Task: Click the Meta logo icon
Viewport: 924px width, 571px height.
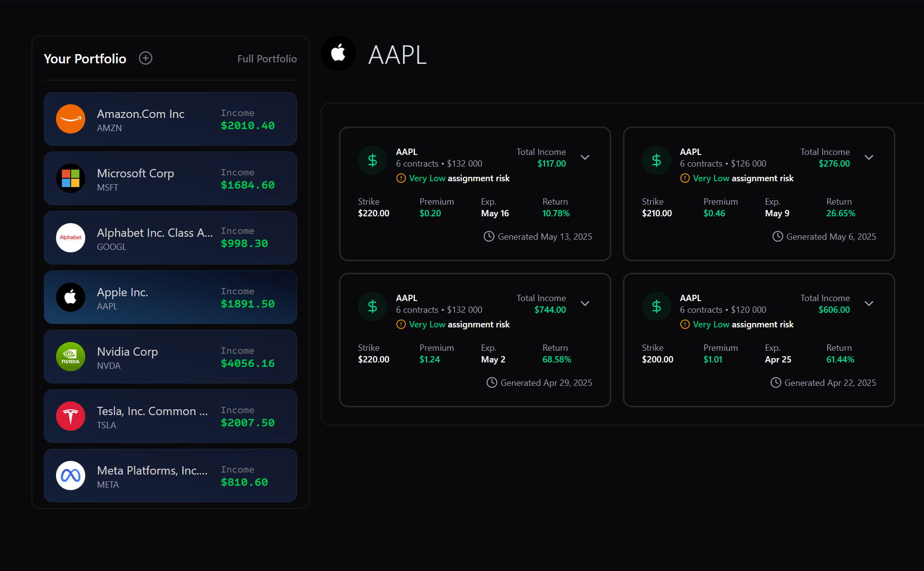Action: point(71,476)
